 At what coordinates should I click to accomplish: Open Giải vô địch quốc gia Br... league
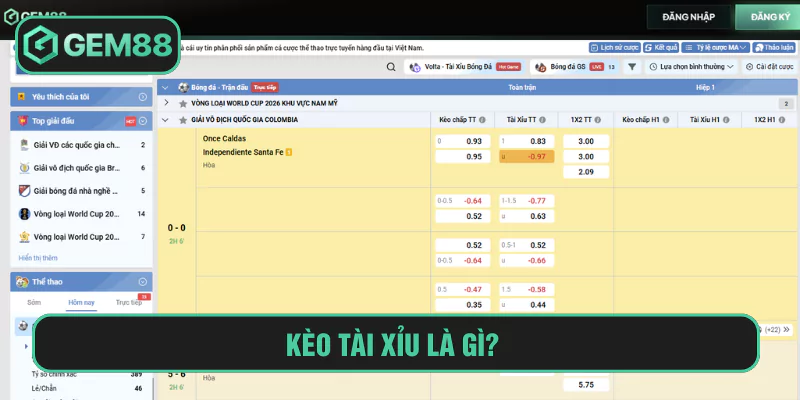(x=82, y=168)
